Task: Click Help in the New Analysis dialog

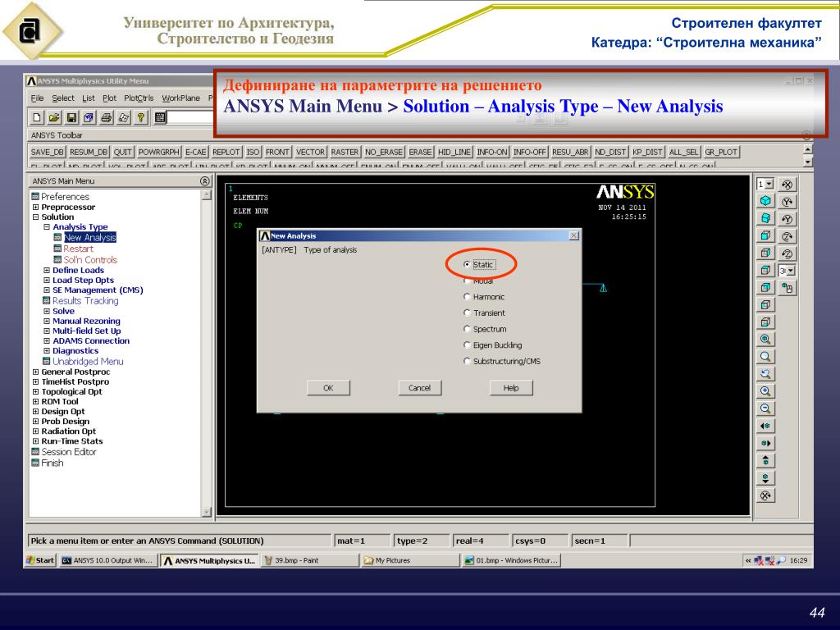Action: pos(511,388)
